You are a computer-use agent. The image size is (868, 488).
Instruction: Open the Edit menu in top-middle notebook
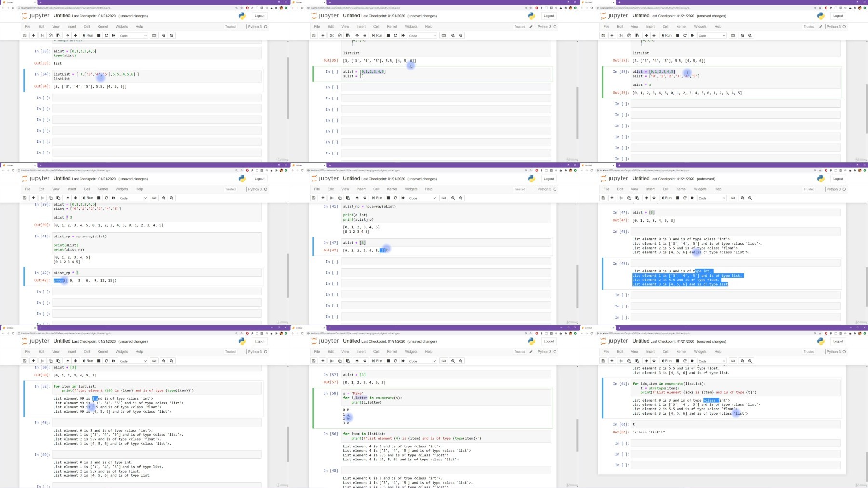[x=331, y=27]
